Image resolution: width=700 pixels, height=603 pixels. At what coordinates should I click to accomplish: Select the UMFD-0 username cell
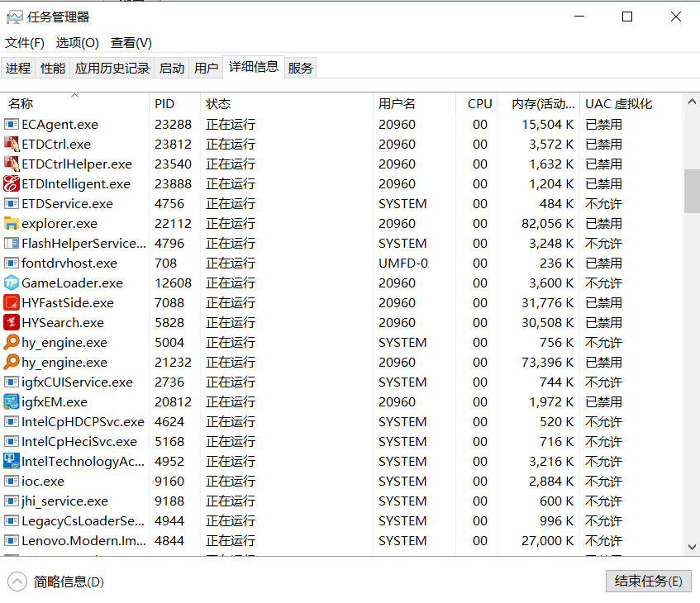(403, 263)
